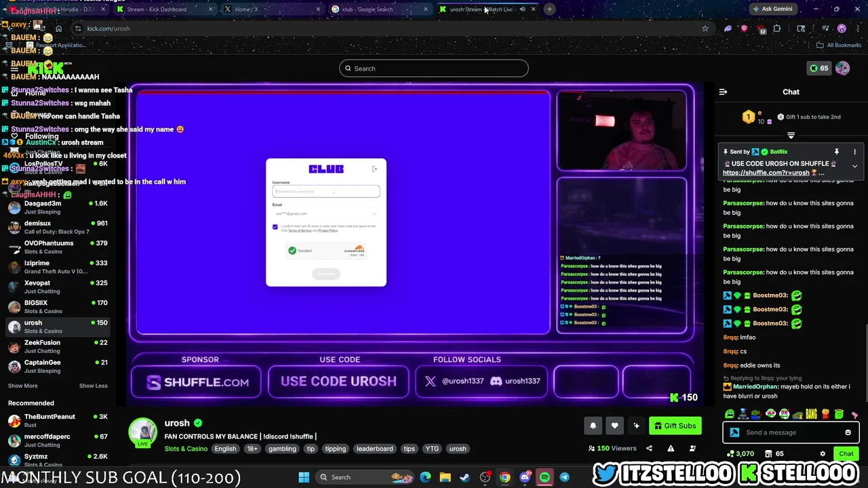The image size is (868, 488).
Task: Click the user icon next to report
Action: tap(692, 448)
